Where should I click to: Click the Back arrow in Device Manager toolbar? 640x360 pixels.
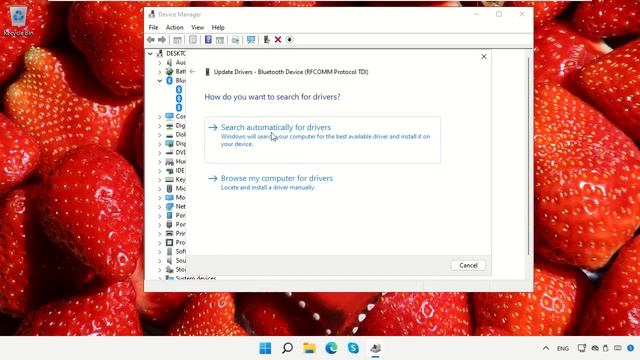coord(151,40)
